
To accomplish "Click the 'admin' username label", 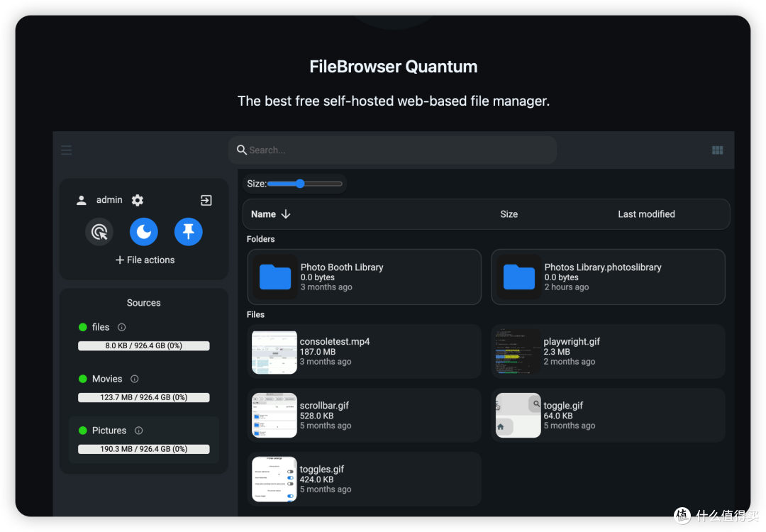I will (109, 200).
